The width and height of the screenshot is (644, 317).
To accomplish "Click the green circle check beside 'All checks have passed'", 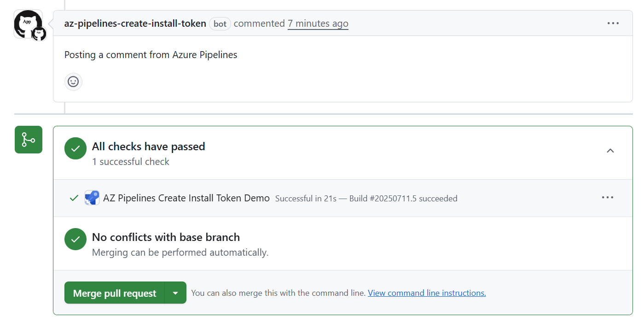I will click(75, 148).
